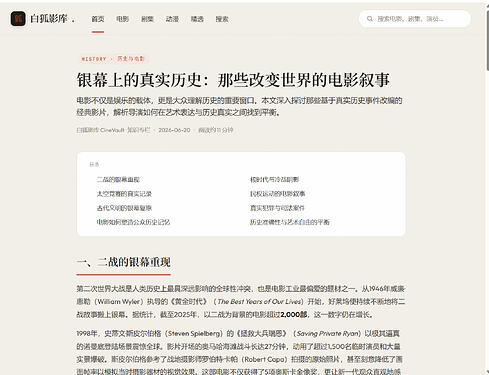Click the Saving Private Ryan italic title
The image size is (489, 375).
point(328,333)
